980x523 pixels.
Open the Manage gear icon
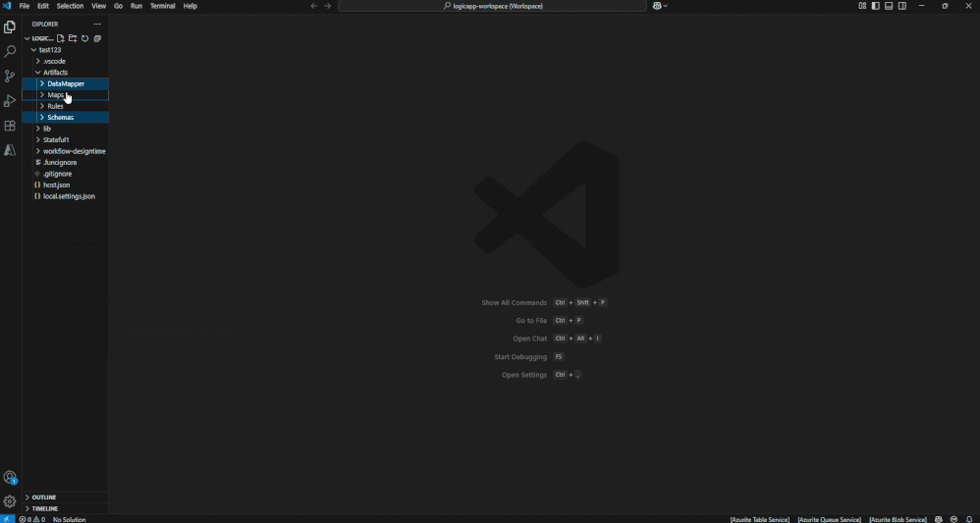point(10,501)
